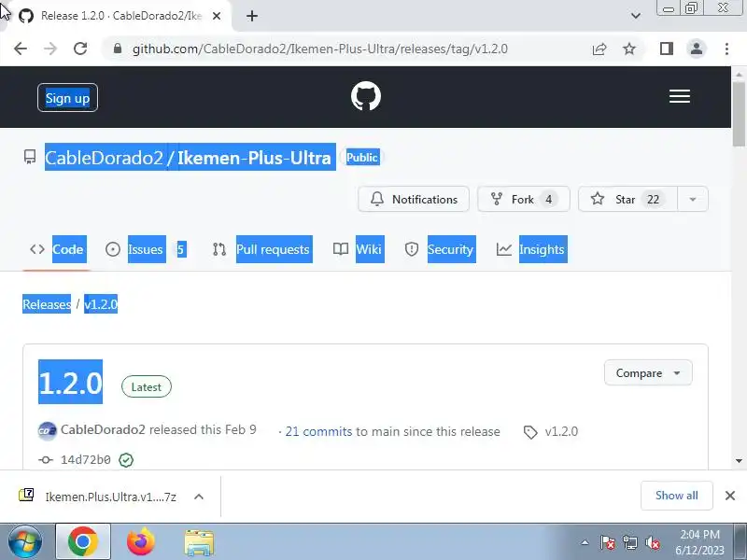This screenshot has width=747, height=560.
Task: Click the address bar URL
Action: tap(320, 49)
